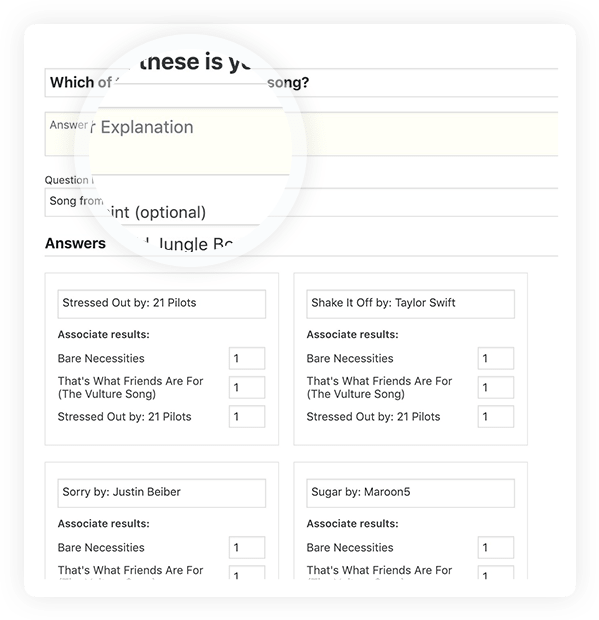Image resolution: width=599 pixels, height=620 pixels.
Task: Edit the 'Shake It Off by: Taylor Swift' answer field
Action: (x=410, y=304)
